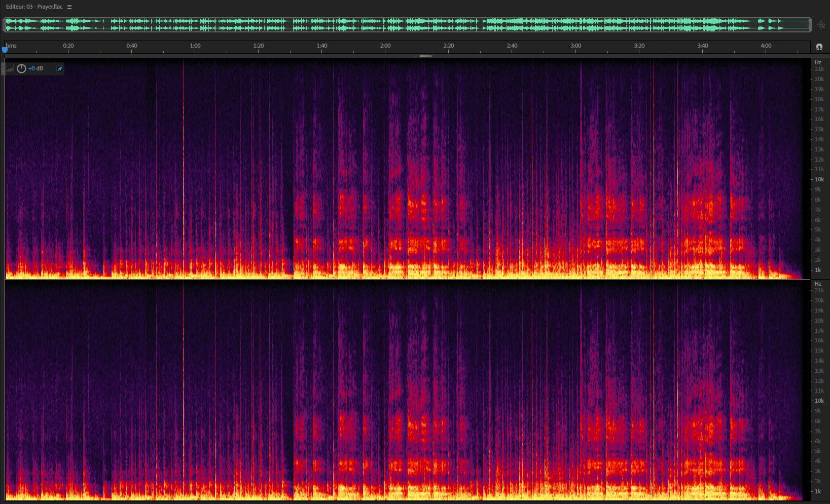Click the right handle of overview navigator
830x504 pixels.
pos(811,24)
